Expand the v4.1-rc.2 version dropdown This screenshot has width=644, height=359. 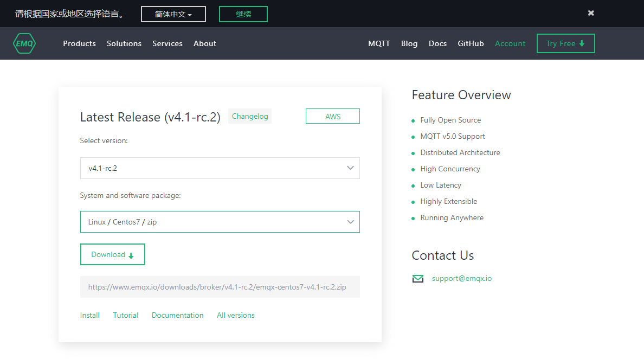220,168
